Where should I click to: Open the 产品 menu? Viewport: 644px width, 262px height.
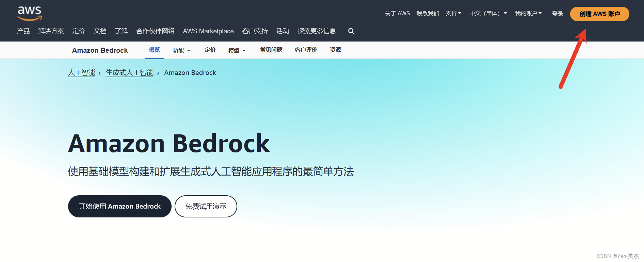(x=23, y=31)
